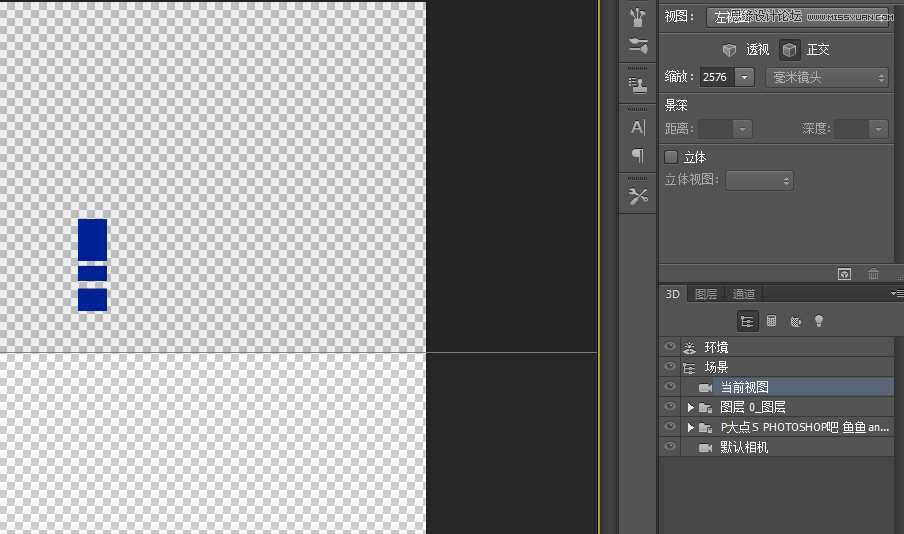This screenshot has height=534, width=904.
Task: Filter 3D panel by materials
Action: click(796, 321)
